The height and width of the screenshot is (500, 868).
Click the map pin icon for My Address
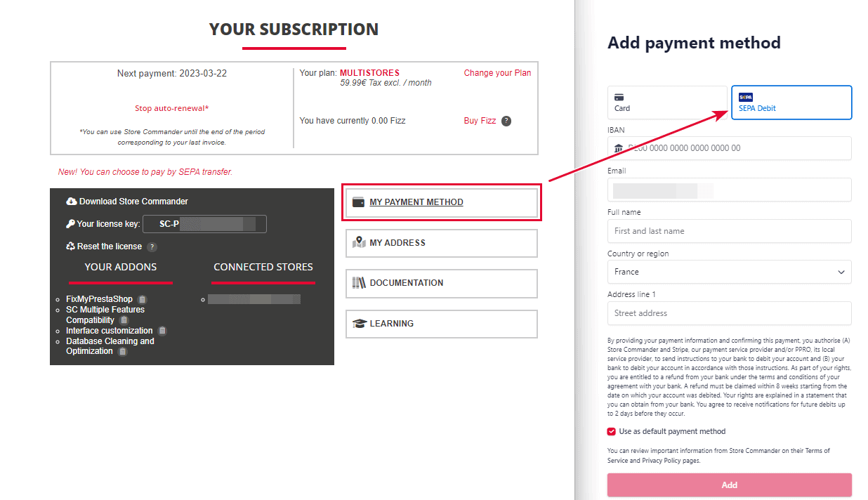coord(359,242)
